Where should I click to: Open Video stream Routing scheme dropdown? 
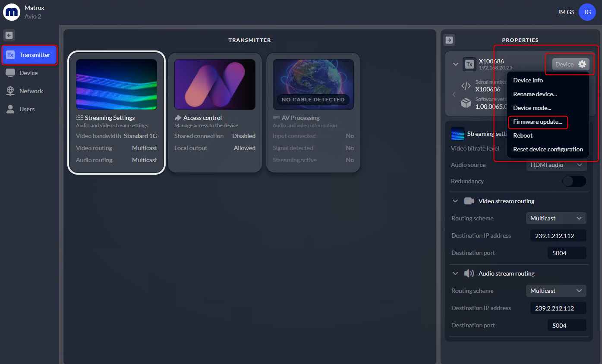[x=556, y=218]
